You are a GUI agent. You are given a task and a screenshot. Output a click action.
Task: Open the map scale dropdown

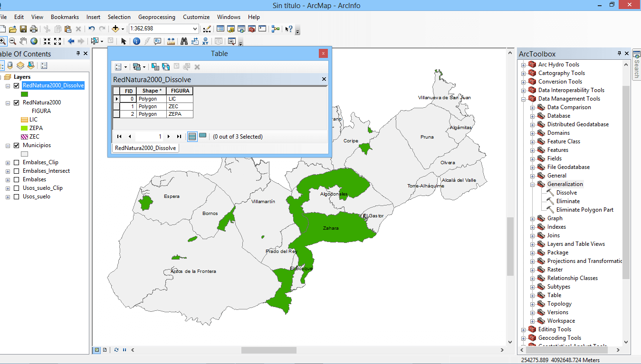(x=194, y=29)
